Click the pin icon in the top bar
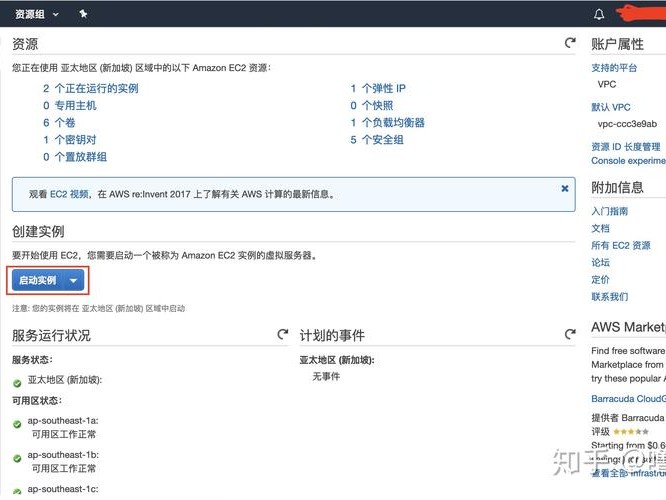The width and height of the screenshot is (666, 500). tap(83, 14)
